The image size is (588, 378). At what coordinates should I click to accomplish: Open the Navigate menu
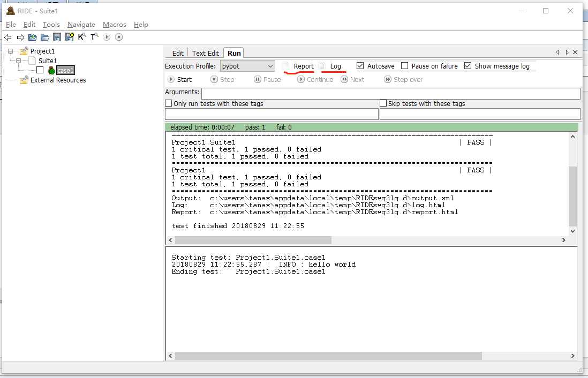click(81, 25)
